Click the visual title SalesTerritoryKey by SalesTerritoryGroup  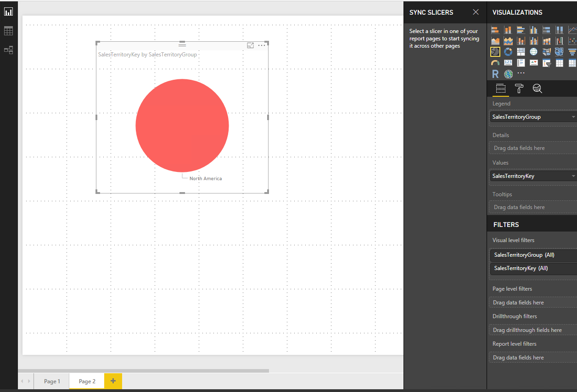point(147,55)
